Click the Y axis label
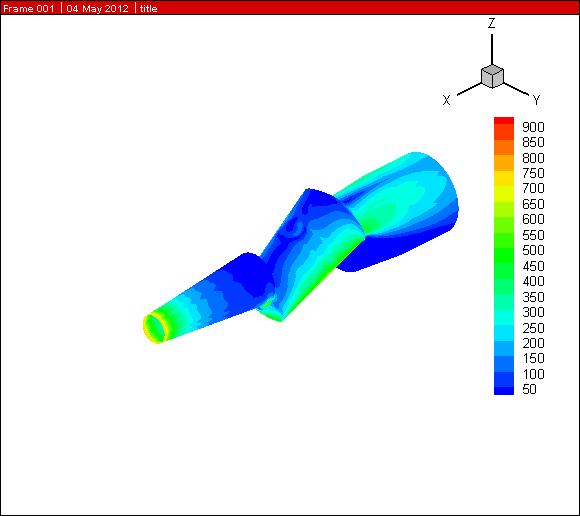 click(x=537, y=100)
